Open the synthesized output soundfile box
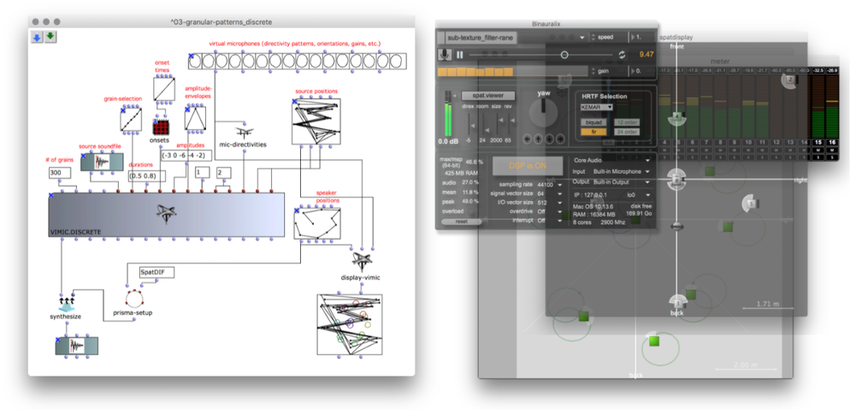 77,346
